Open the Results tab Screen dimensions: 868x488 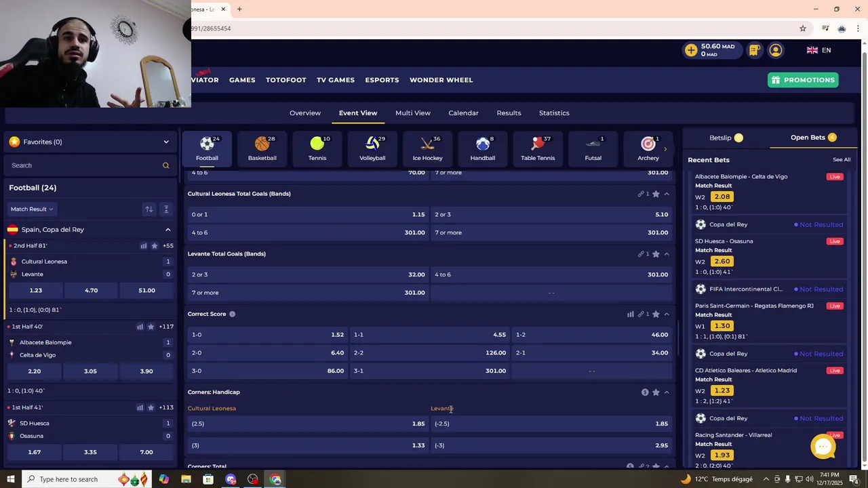pyautogui.click(x=509, y=113)
